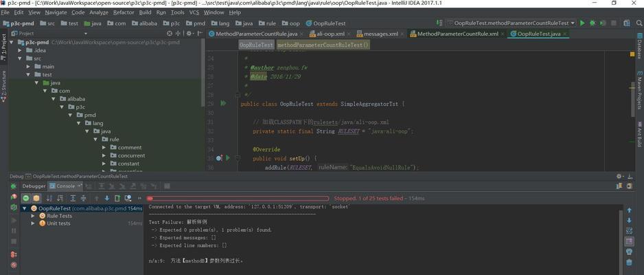Click gutter run icon beside setUp method
Viewport: 644px width, 275px height.
pos(228,158)
